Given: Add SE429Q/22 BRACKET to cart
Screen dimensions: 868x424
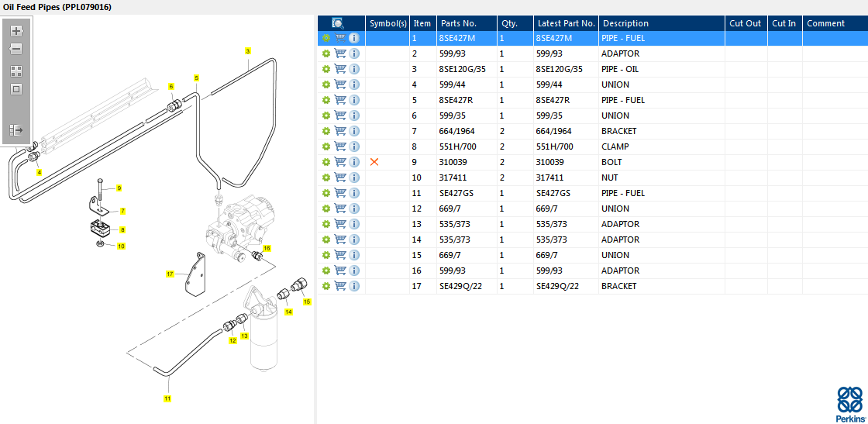Looking at the screenshot, I should click(340, 286).
